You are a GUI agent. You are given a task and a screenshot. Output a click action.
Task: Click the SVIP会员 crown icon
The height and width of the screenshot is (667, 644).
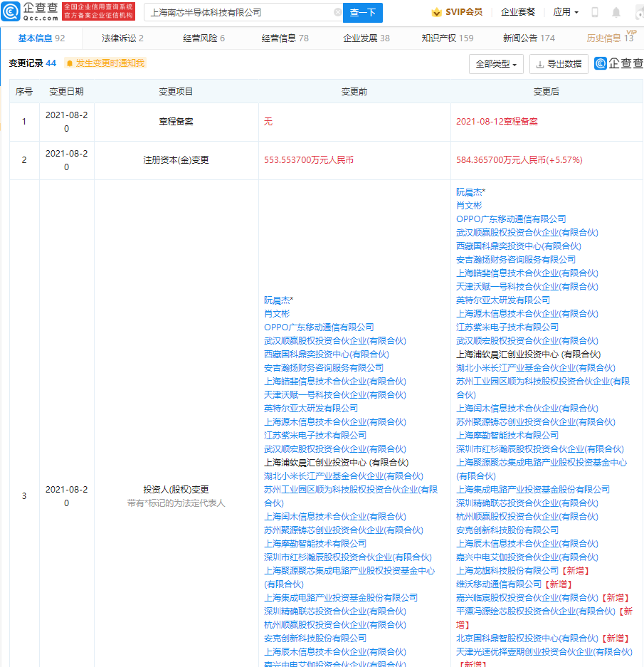pyautogui.click(x=437, y=12)
